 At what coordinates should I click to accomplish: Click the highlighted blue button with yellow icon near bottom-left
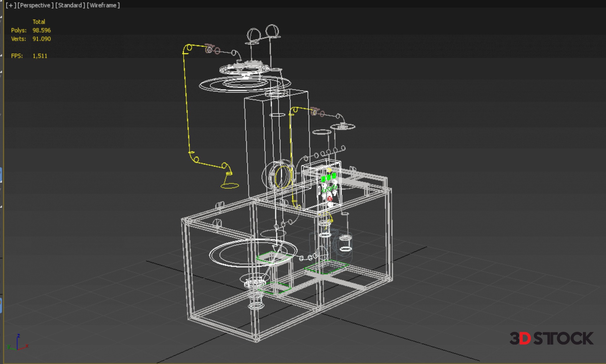[1, 305]
